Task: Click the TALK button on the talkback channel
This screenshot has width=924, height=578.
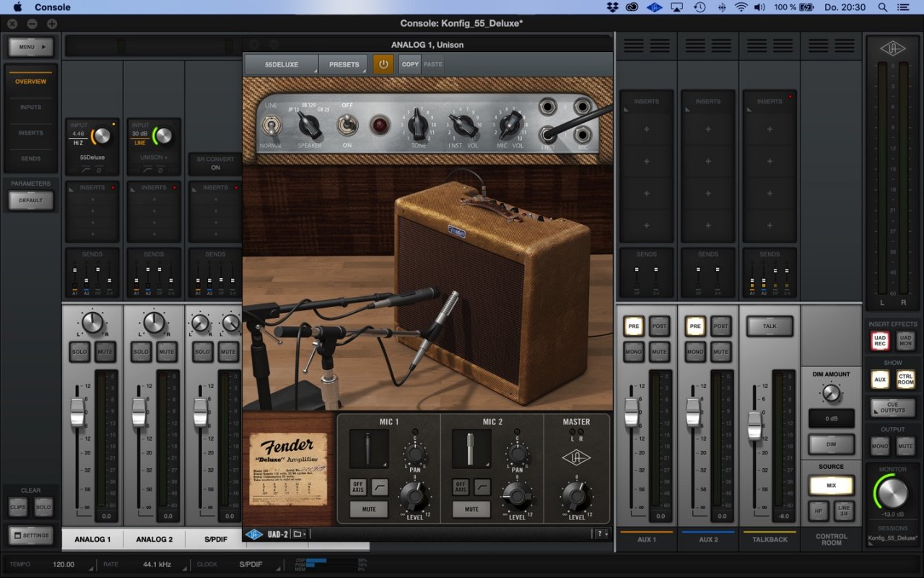Action: pyautogui.click(x=770, y=326)
